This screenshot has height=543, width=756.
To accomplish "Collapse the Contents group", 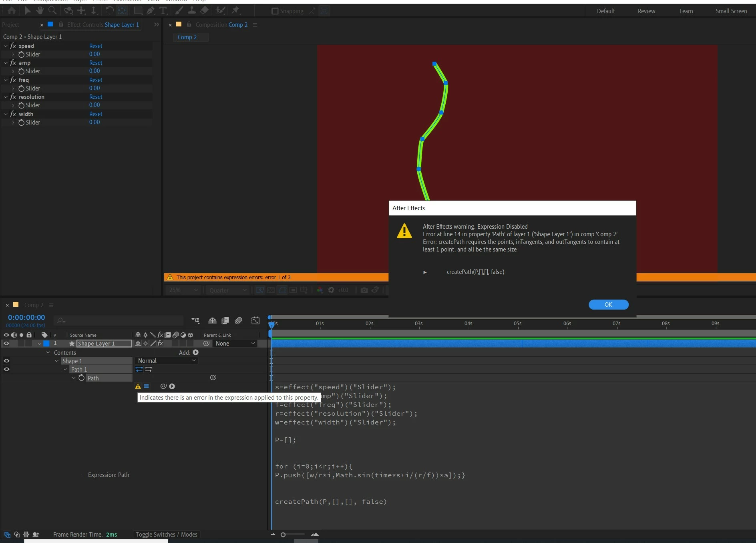I will coord(48,352).
